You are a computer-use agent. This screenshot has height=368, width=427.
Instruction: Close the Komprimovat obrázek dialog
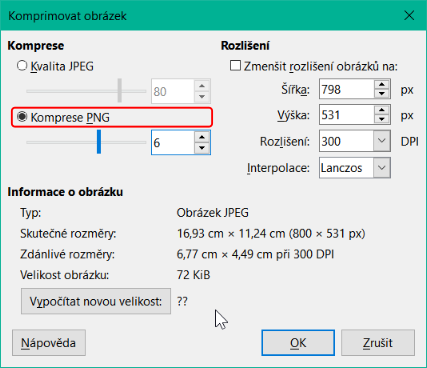click(409, 15)
